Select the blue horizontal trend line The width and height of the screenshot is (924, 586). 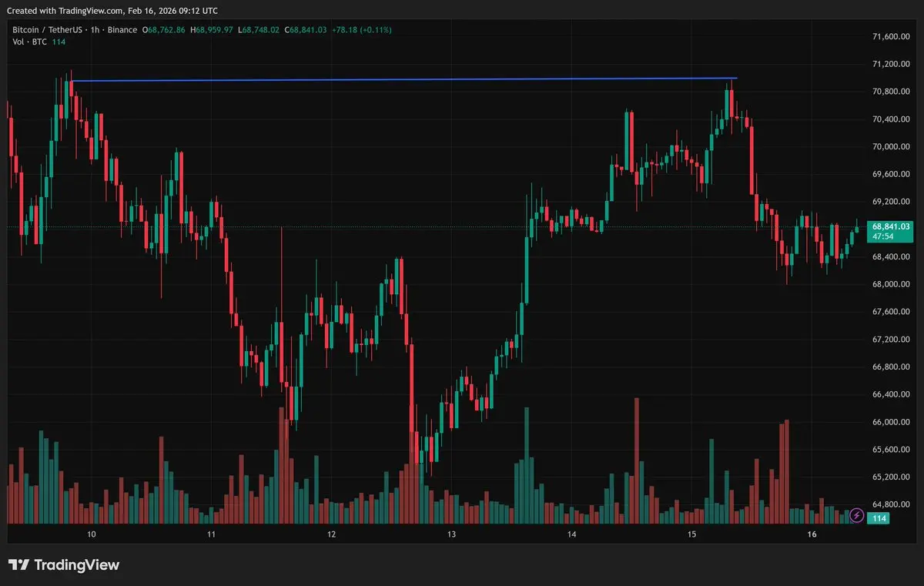click(403, 79)
